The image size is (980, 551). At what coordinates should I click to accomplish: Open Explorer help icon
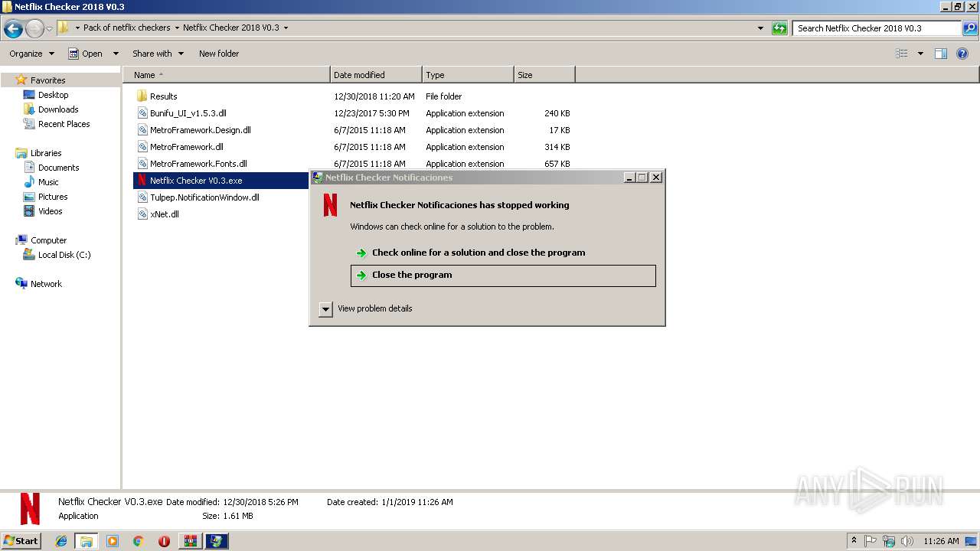tap(962, 54)
